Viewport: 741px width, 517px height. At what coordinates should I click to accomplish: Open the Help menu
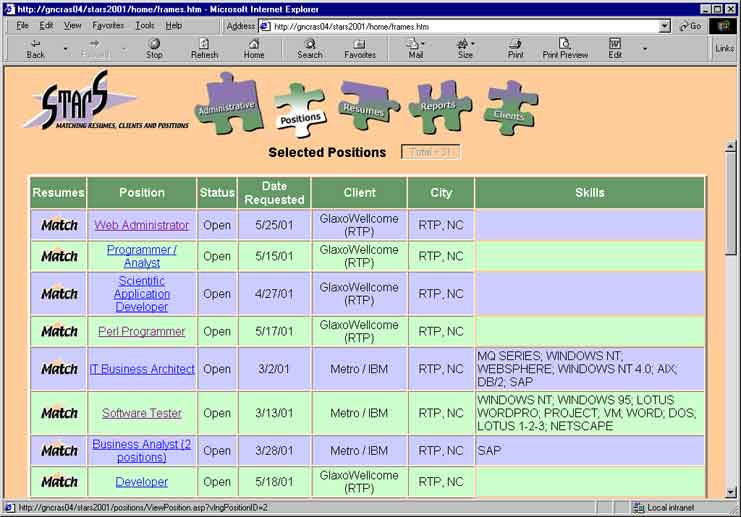click(173, 26)
